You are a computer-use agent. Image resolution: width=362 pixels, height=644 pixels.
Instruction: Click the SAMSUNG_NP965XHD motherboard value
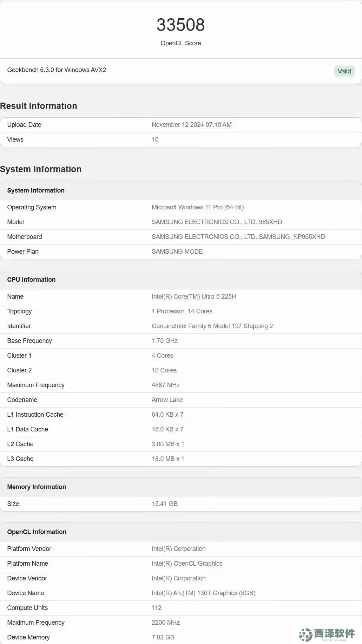[238, 237]
